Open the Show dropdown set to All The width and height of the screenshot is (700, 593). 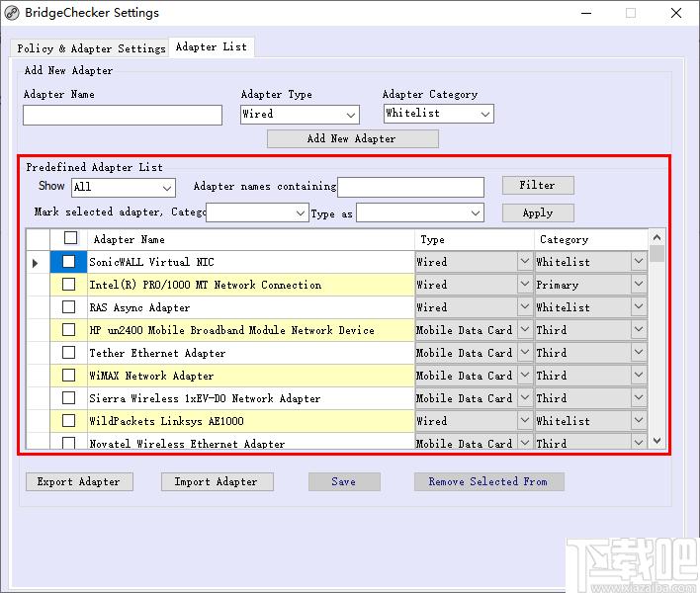pos(124,188)
